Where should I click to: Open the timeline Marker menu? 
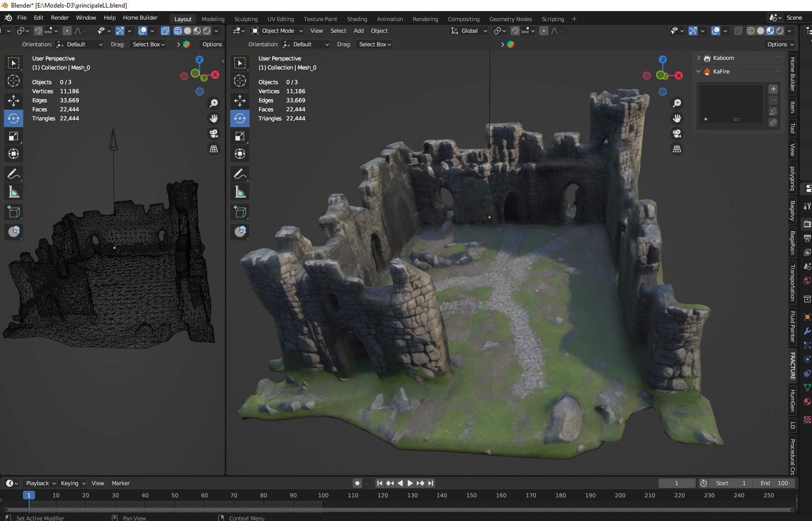pos(120,483)
